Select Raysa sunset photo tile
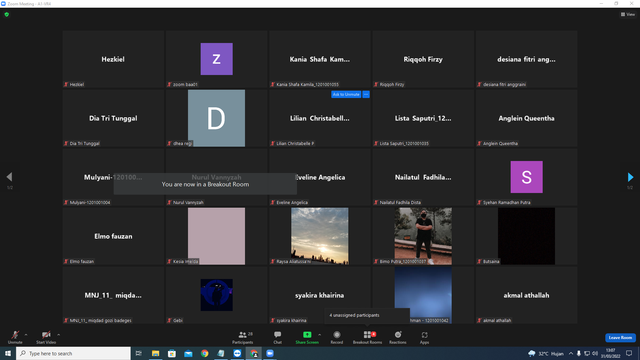Screen dimensions: 640x360 [x=320, y=236]
